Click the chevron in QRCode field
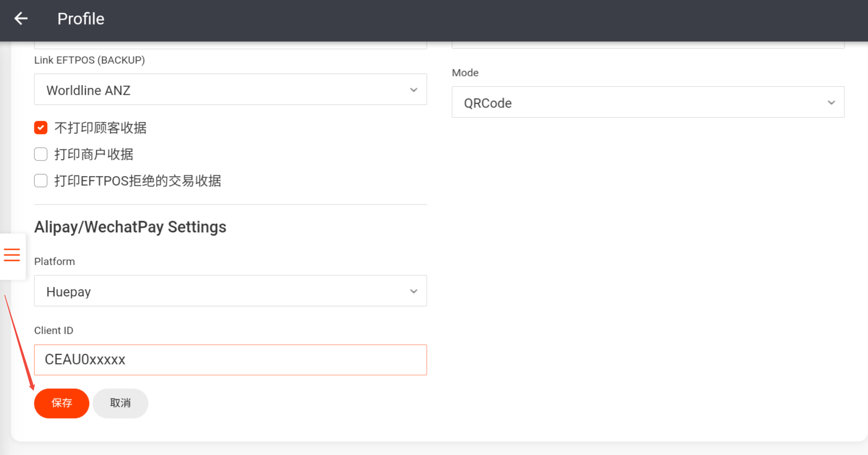The height and width of the screenshot is (455, 868). (x=831, y=103)
